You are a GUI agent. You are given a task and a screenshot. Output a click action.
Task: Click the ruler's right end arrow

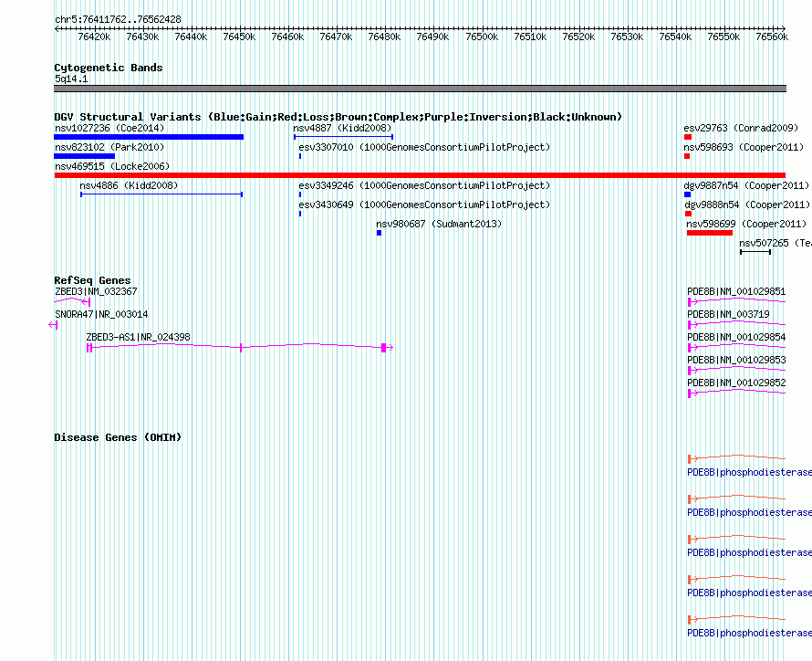pyautogui.click(x=784, y=28)
